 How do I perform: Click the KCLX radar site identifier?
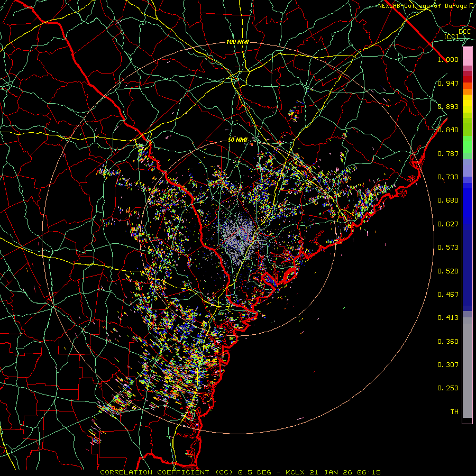[295, 472]
